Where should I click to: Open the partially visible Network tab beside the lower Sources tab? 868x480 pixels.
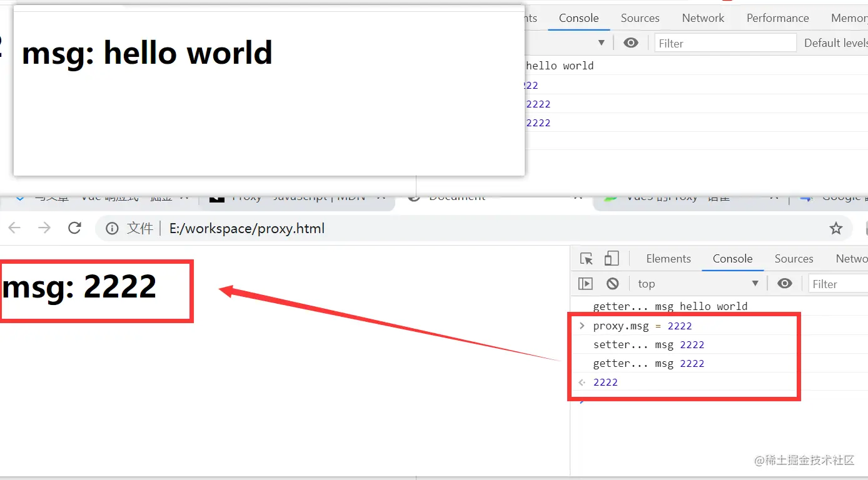tap(850, 259)
